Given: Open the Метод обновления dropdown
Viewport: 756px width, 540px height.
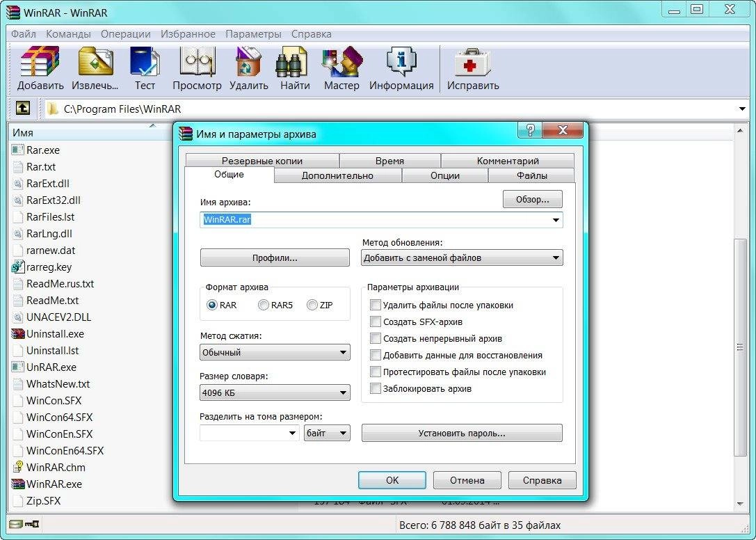Looking at the screenshot, I should [x=462, y=257].
